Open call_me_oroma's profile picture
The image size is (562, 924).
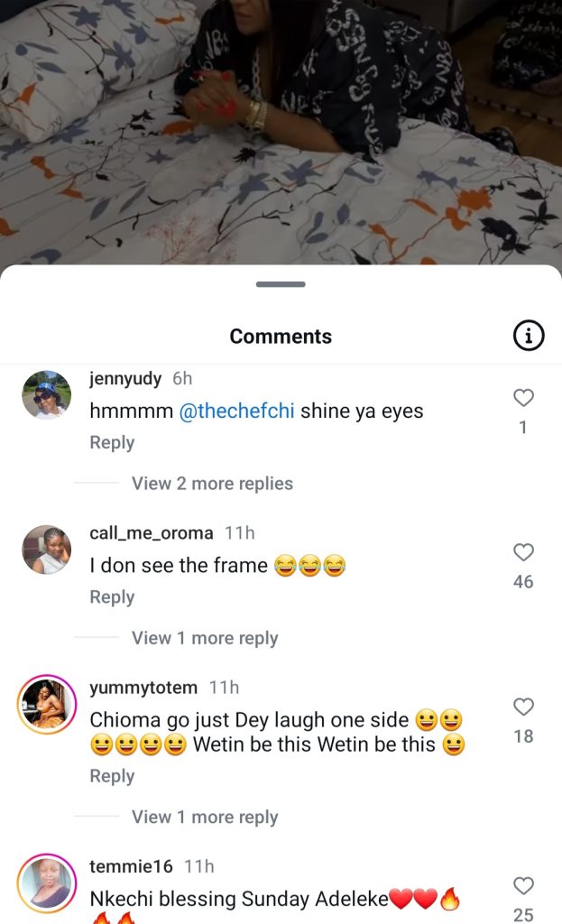click(46, 550)
